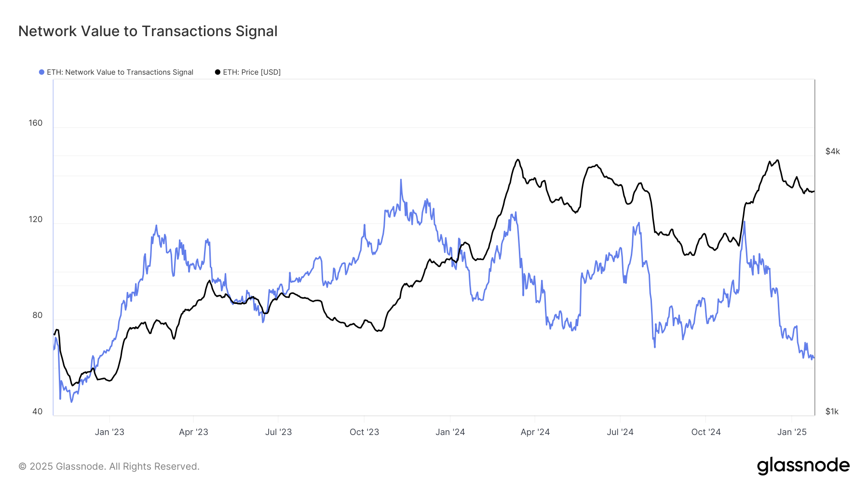868x488 pixels.
Task: Click the Glassnode copyright notice
Action: click(109, 466)
